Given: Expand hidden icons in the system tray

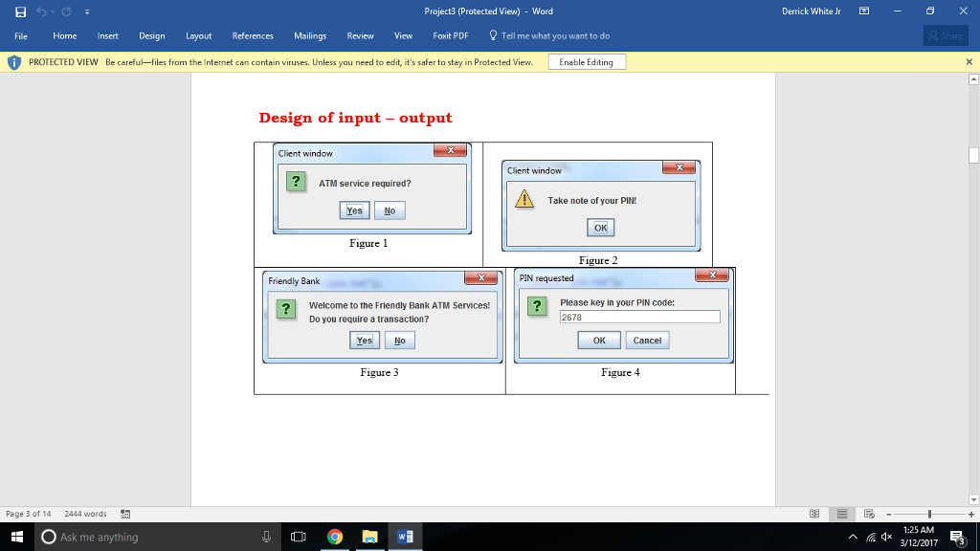Looking at the screenshot, I should tap(856, 537).
